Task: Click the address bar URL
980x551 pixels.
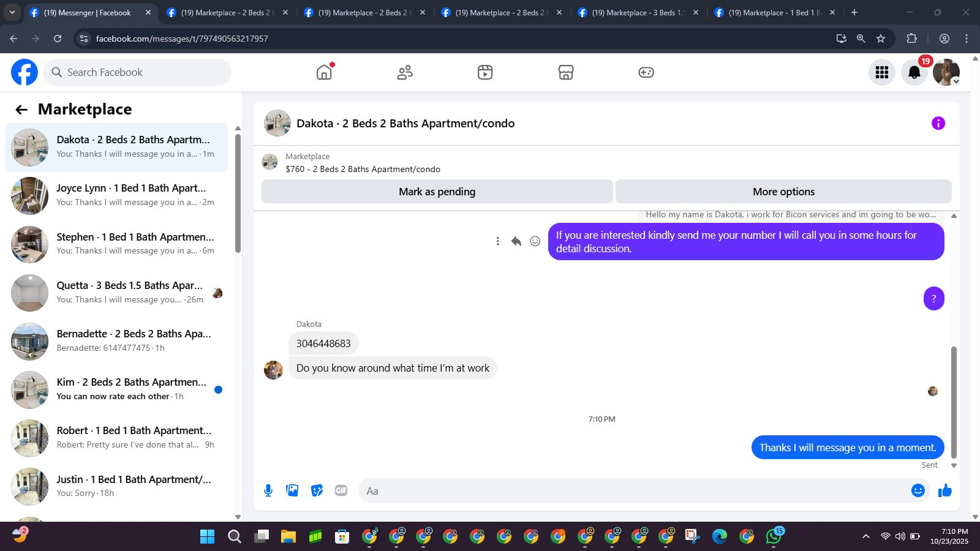Action: (182, 39)
